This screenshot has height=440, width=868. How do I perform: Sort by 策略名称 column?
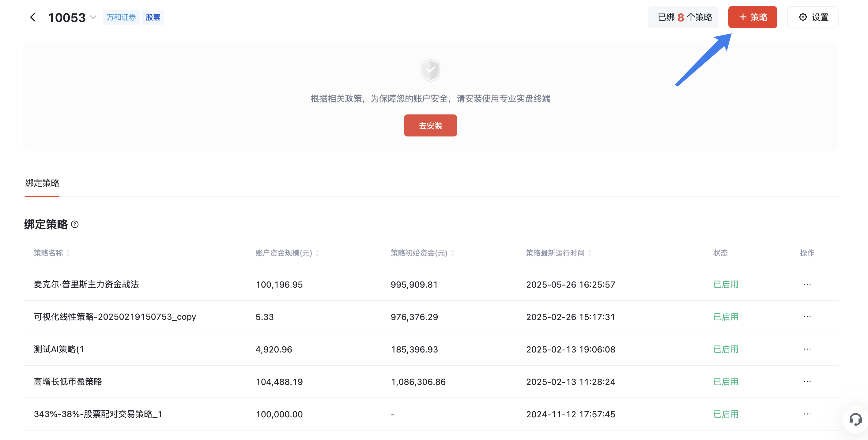68,253
